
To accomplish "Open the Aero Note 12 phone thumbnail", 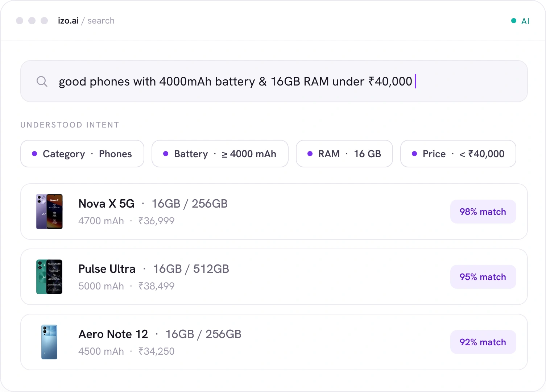I will coord(49,342).
